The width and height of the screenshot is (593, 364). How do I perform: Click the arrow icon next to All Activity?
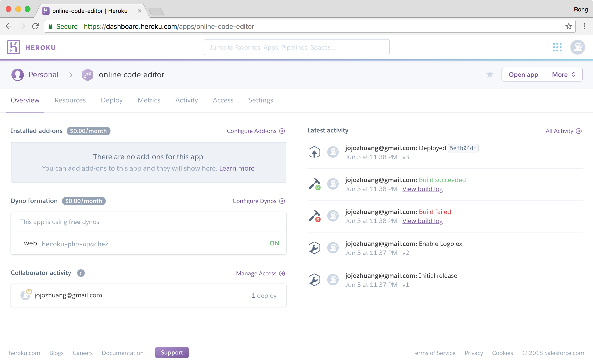[579, 131]
